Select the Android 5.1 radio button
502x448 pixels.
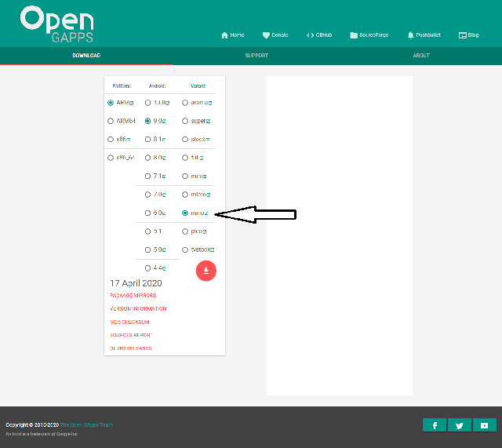[147, 231]
